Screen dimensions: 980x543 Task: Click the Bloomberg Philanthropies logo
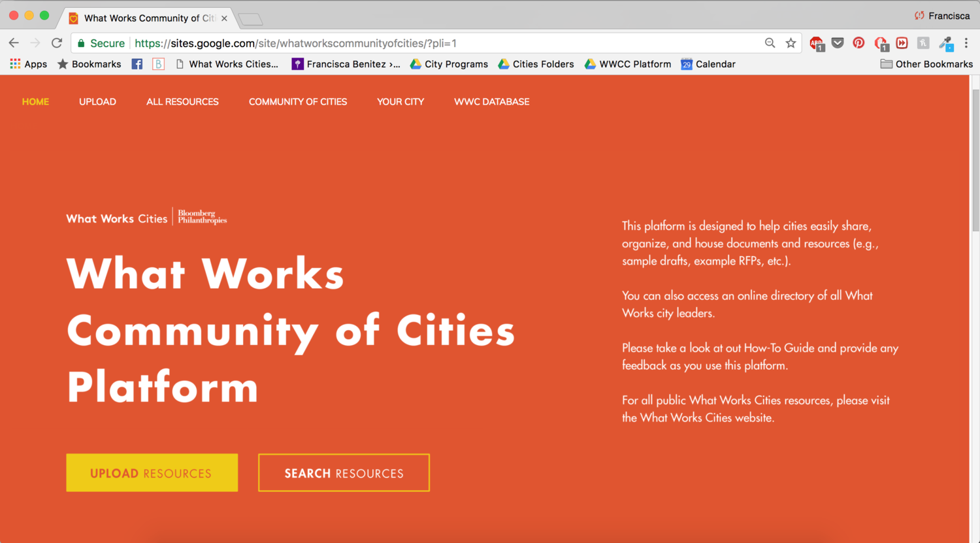click(203, 216)
